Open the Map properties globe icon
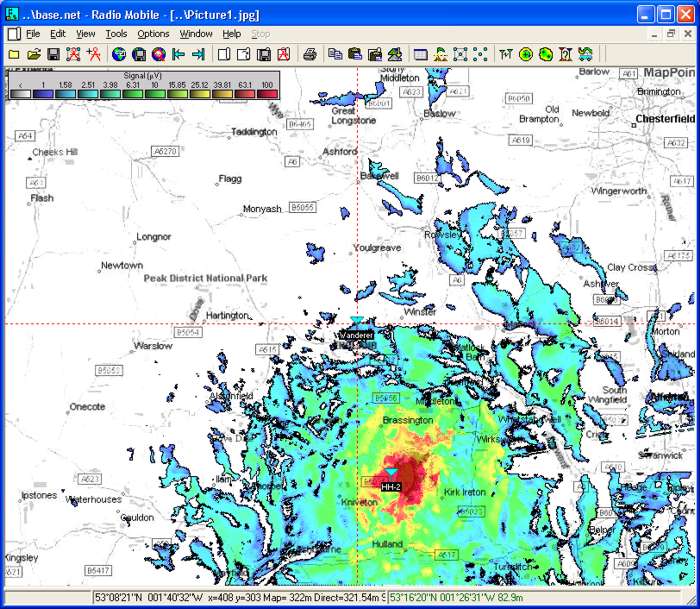Viewport: 700px width, 609px height. click(x=119, y=53)
